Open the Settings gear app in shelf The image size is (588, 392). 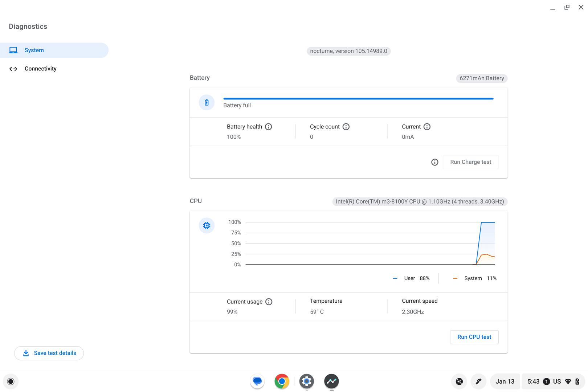tap(306, 381)
